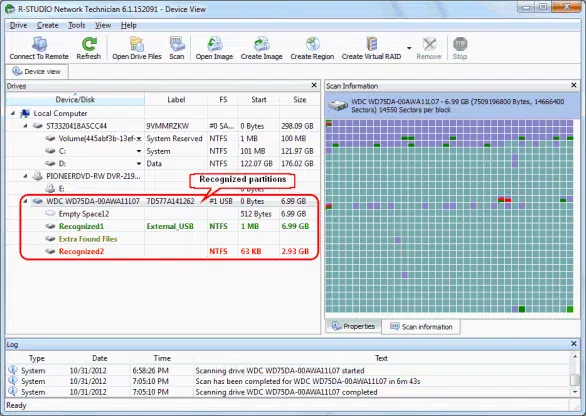Image resolution: width=586 pixels, height=416 pixels.
Task: Click the Create Virtual RAID toolbar icon
Action: pyautogui.click(x=371, y=48)
